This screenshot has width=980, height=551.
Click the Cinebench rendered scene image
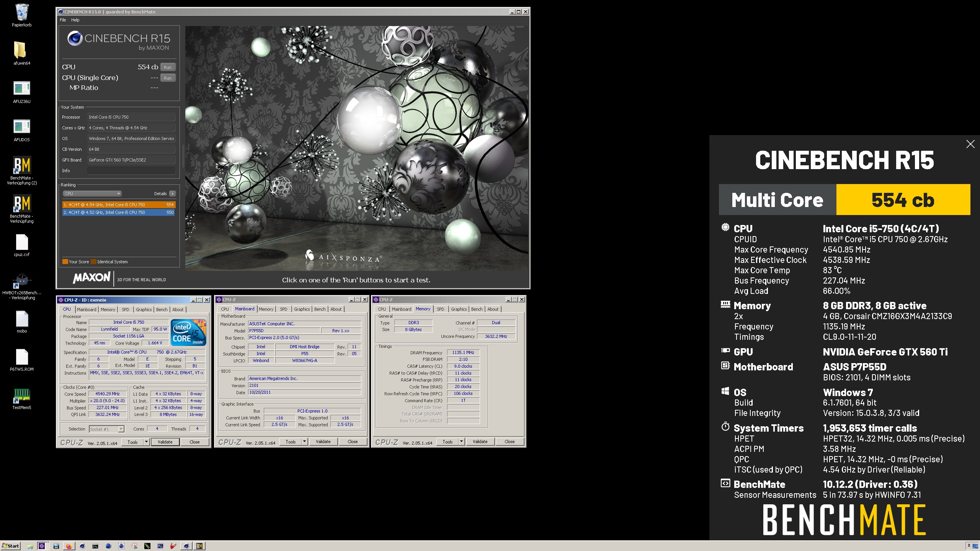pos(357,148)
